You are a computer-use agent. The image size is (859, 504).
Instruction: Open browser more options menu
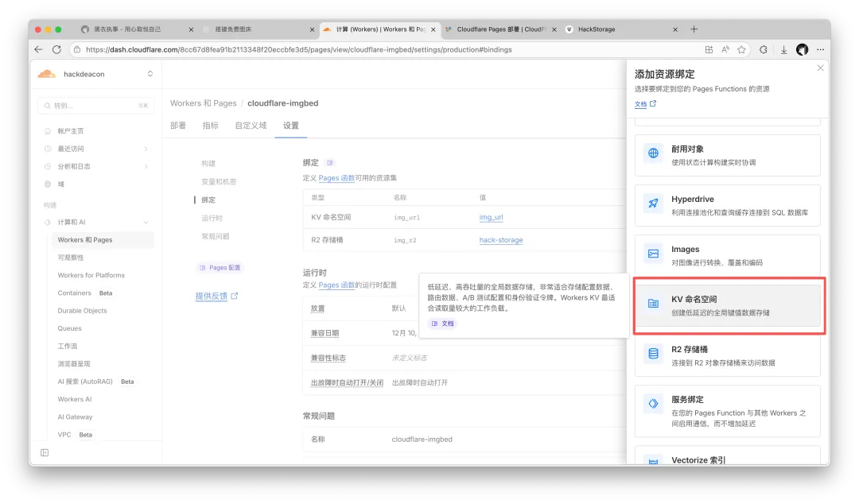[820, 49]
